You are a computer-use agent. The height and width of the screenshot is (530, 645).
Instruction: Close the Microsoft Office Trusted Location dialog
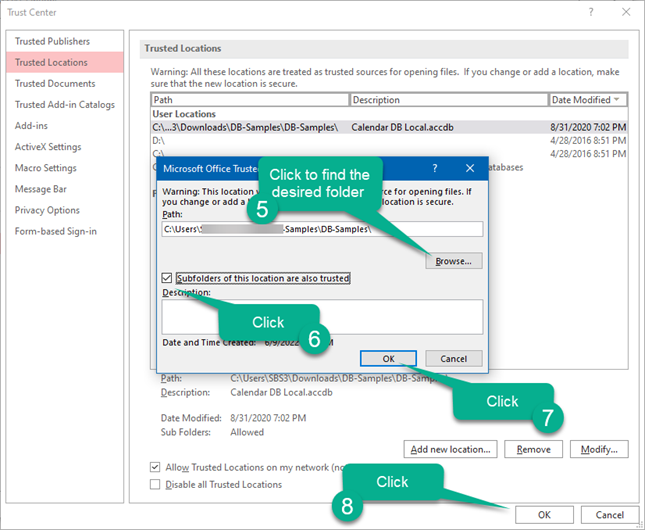pyautogui.click(x=470, y=168)
